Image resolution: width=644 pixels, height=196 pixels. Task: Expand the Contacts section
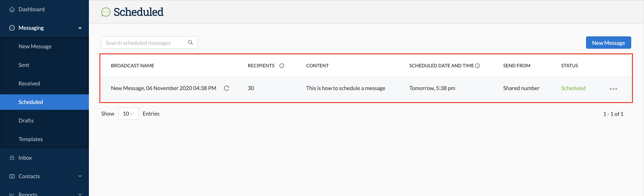pyautogui.click(x=80, y=176)
